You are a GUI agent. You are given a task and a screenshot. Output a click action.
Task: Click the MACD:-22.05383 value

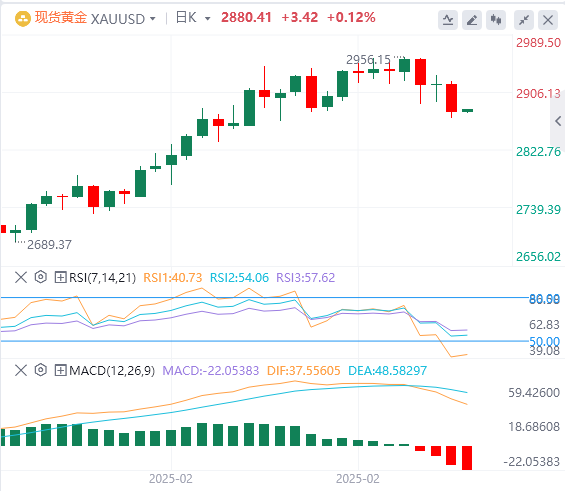pos(211,371)
